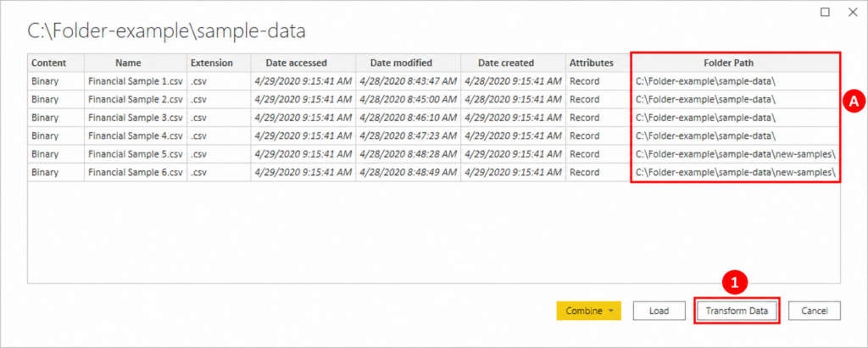The height and width of the screenshot is (348, 868).
Task: Open the Combine dropdown button
Action: [588, 311]
